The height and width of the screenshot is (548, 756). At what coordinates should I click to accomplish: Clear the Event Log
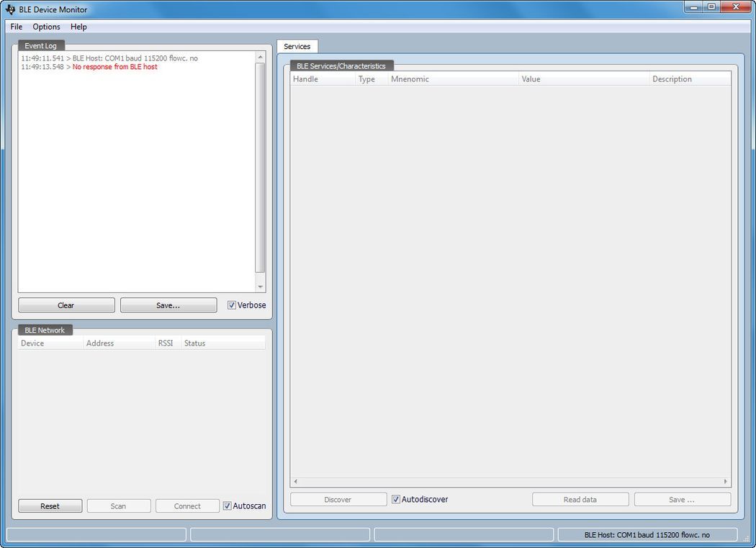coord(66,305)
